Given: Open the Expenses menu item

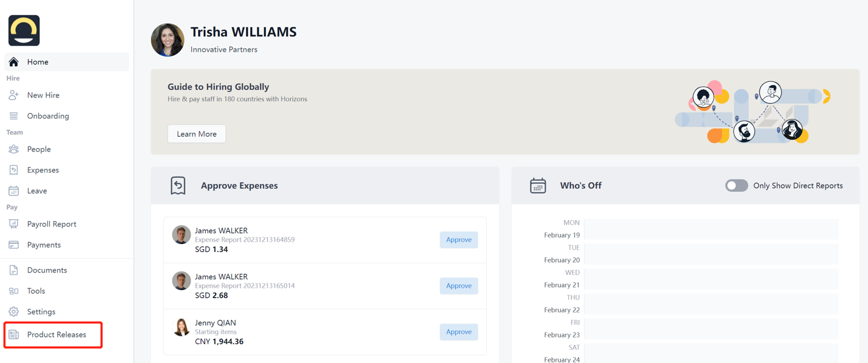Looking at the screenshot, I should (42, 170).
